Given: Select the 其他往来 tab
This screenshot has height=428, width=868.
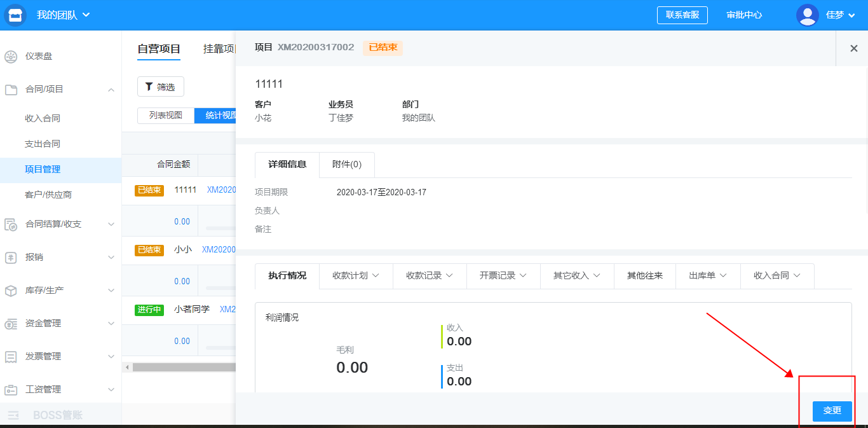Looking at the screenshot, I should [x=645, y=275].
